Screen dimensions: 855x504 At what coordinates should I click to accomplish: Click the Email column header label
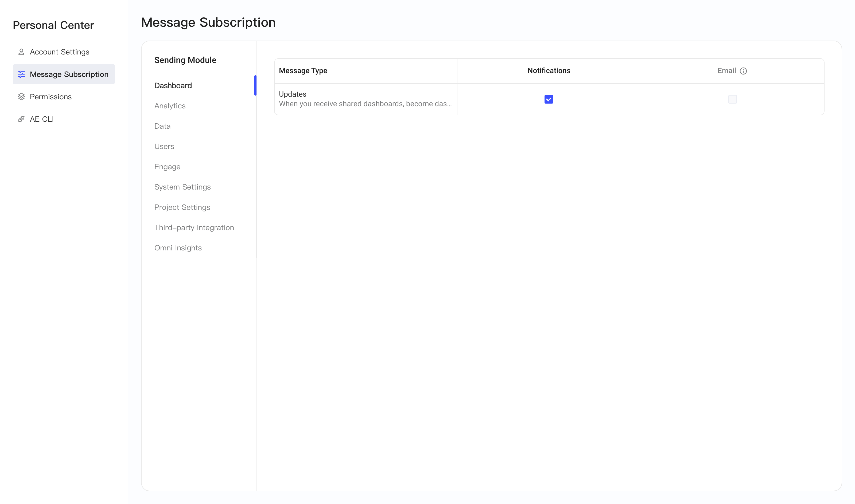[x=726, y=71]
